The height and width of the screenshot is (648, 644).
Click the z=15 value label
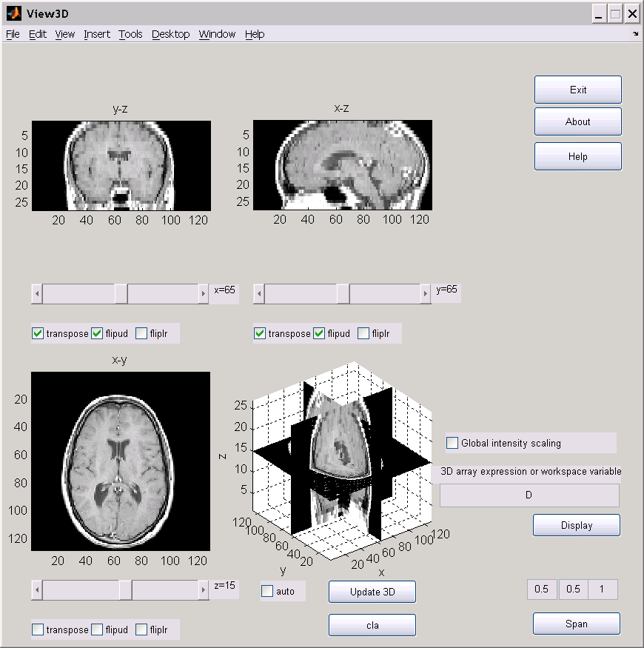point(224,586)
